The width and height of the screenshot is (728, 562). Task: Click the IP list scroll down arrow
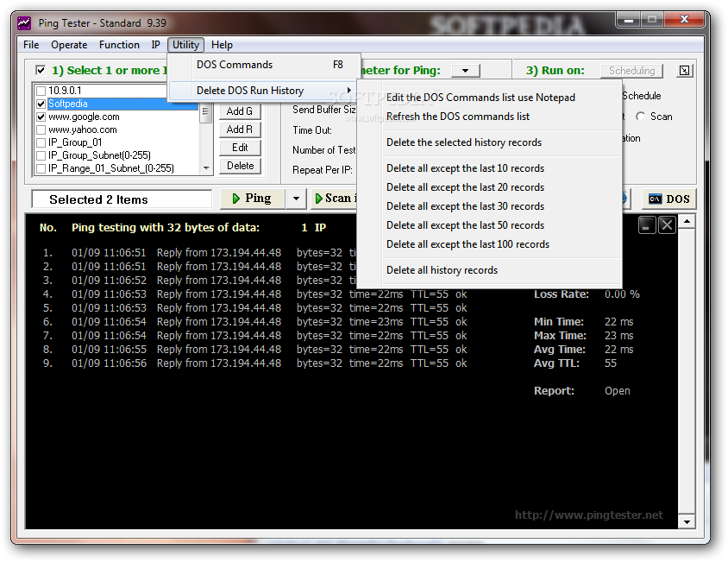206,168
